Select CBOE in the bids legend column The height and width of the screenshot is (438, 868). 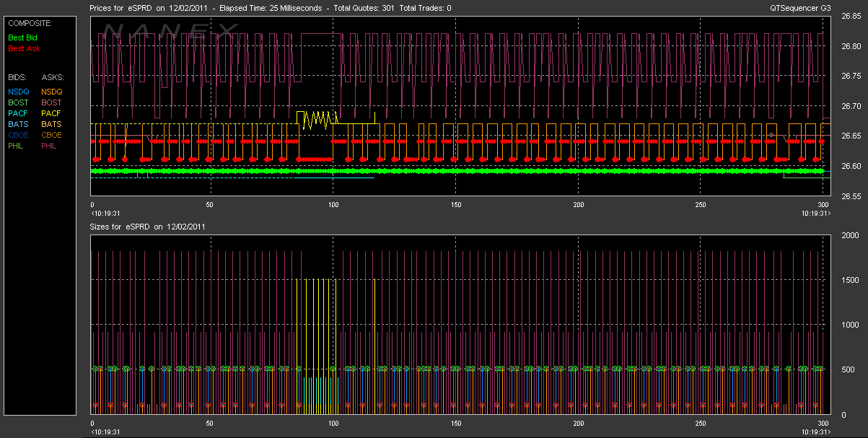(19, 135)
